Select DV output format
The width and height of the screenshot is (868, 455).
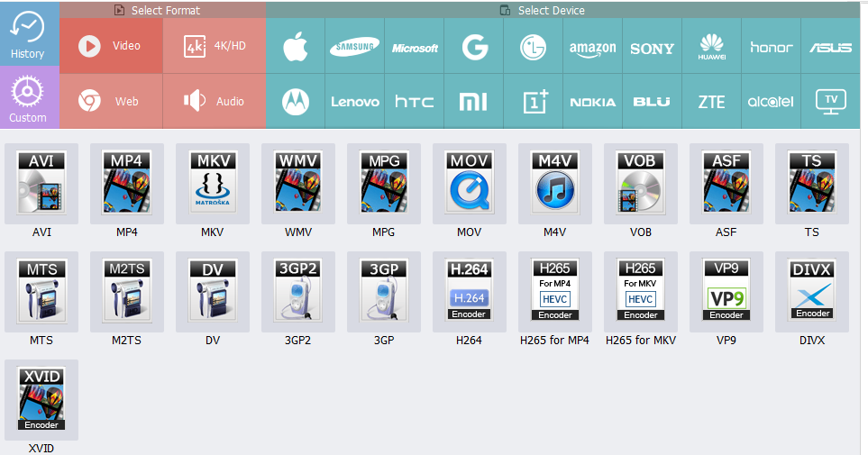(x=213, y=292)
